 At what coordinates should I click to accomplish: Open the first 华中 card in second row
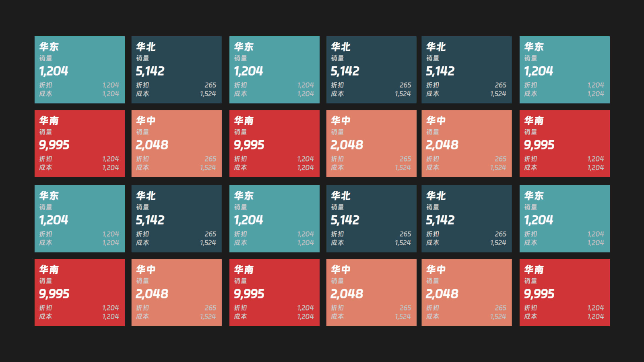(x=177, y=144)
